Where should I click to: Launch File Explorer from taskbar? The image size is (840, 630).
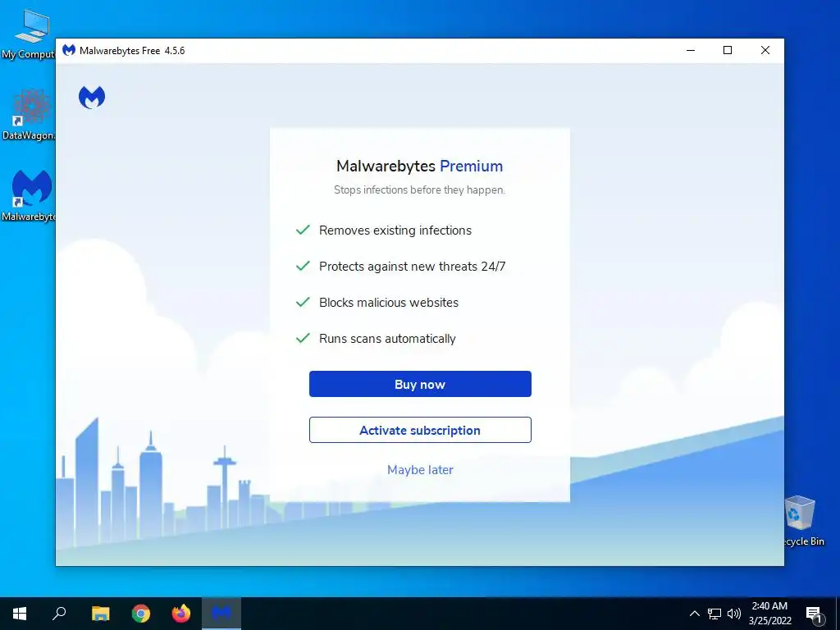point(100,614)
